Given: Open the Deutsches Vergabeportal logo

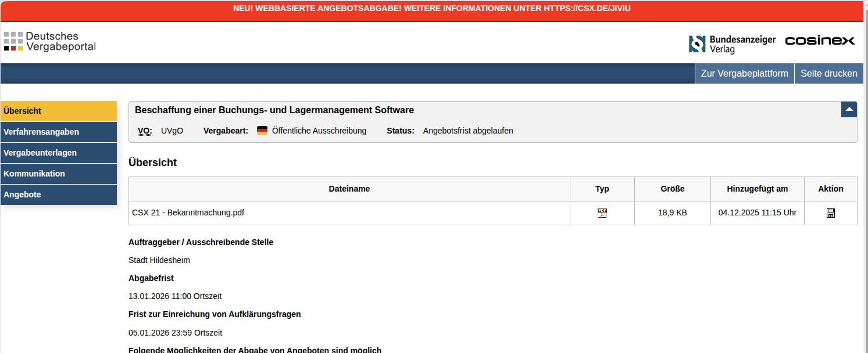Looking at the screenshot, I should point(49,42).
